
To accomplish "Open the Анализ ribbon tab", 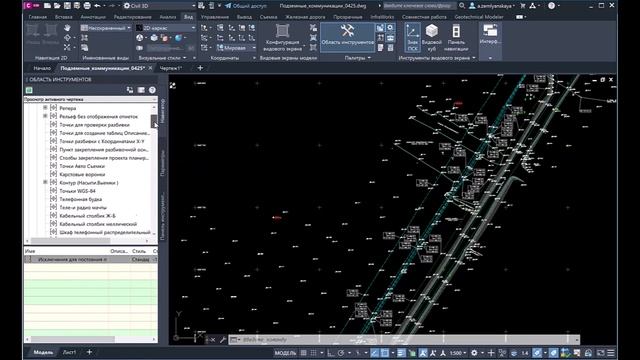I will [x=168, y=17].
